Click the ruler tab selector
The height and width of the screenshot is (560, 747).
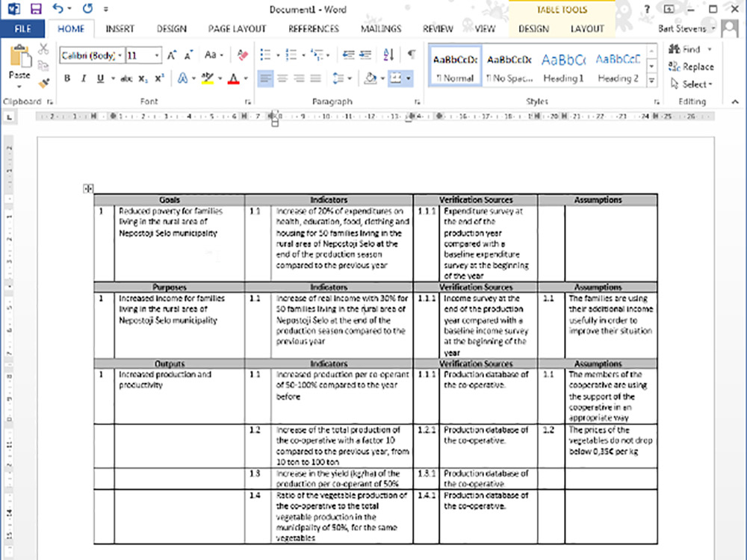pos(10,116)
